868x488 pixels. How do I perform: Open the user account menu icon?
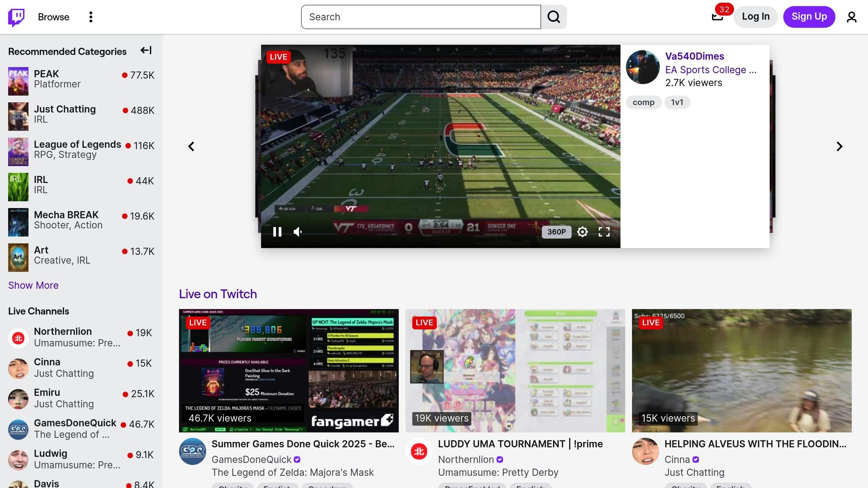pos(851,17)
